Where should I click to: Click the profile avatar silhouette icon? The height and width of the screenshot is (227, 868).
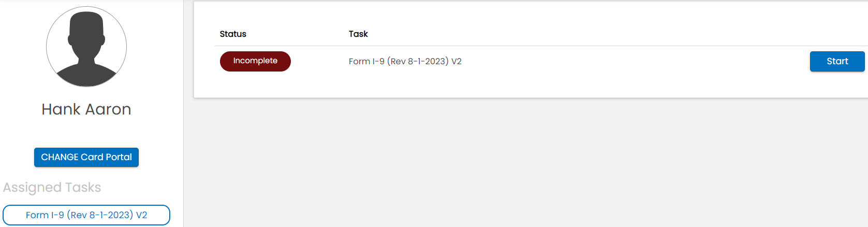pos(86,47)
